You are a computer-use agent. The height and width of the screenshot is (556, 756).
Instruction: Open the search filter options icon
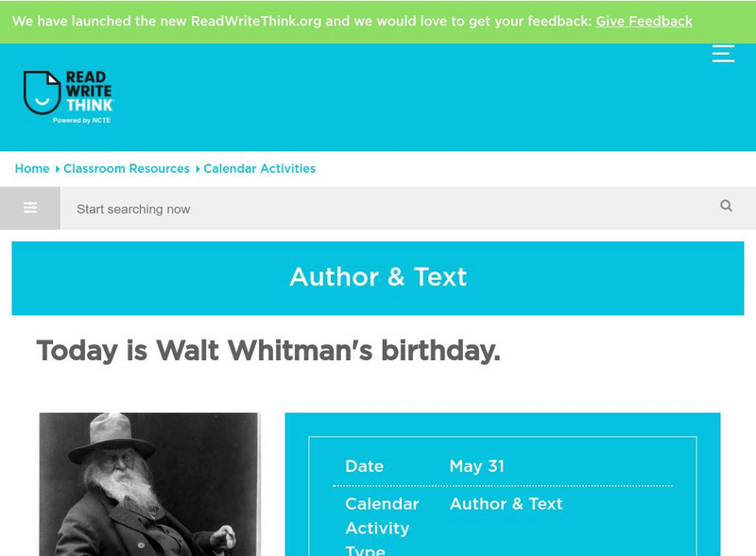tap(30, 208)
